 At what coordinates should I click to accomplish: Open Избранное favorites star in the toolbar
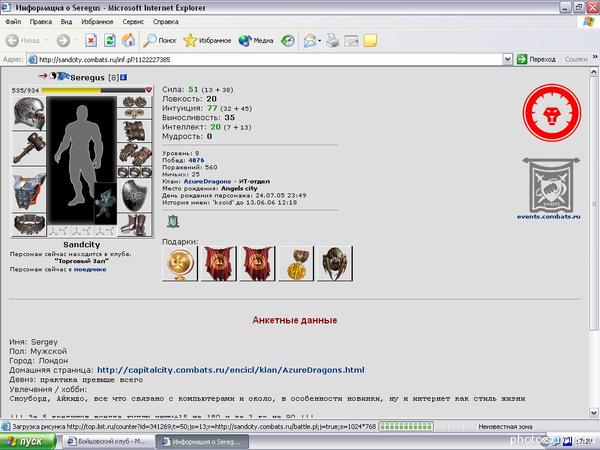[207, 40]
